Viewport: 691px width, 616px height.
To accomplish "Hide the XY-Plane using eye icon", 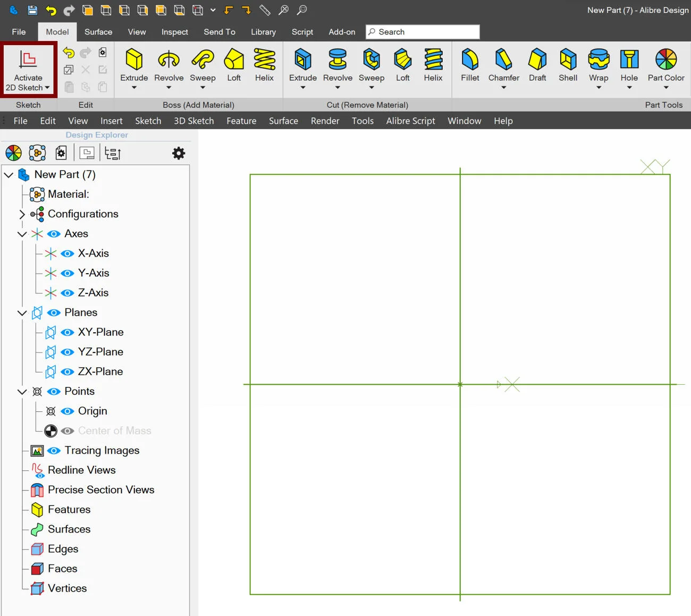I will 68,332.
